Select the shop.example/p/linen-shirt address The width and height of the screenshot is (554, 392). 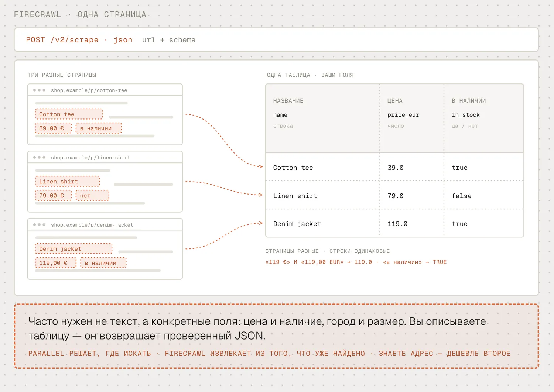90,158
